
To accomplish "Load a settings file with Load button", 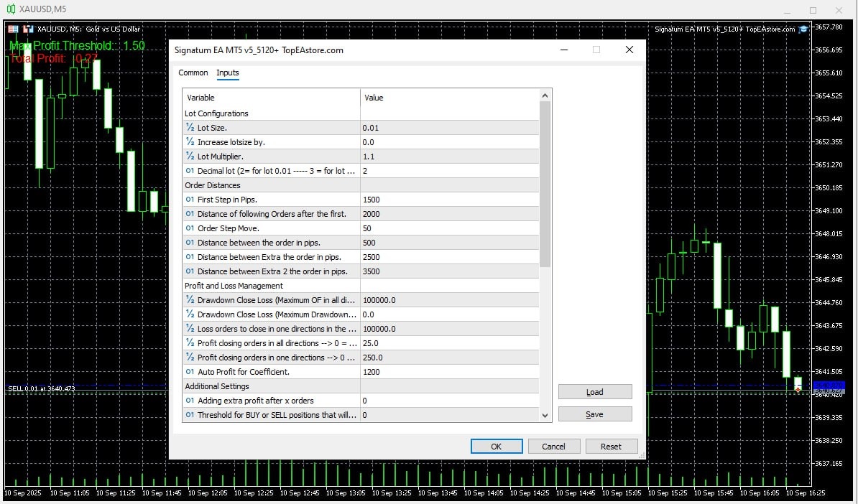I will point(595,392).
